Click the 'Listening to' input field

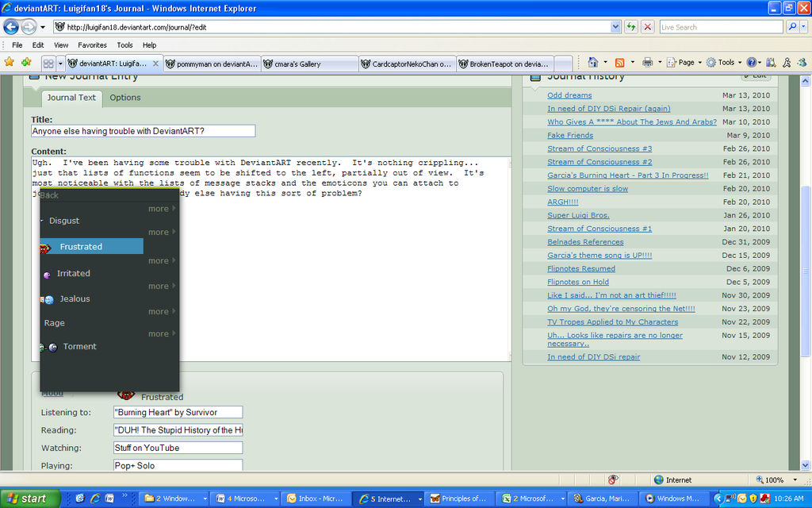pos(178,412)
